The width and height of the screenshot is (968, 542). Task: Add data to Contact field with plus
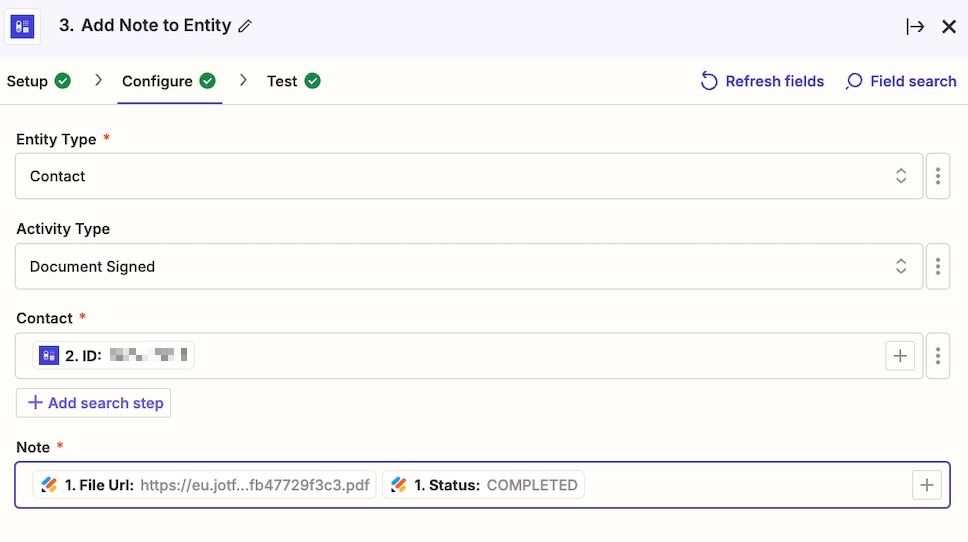pyautogui.click(x=899, y=356)
